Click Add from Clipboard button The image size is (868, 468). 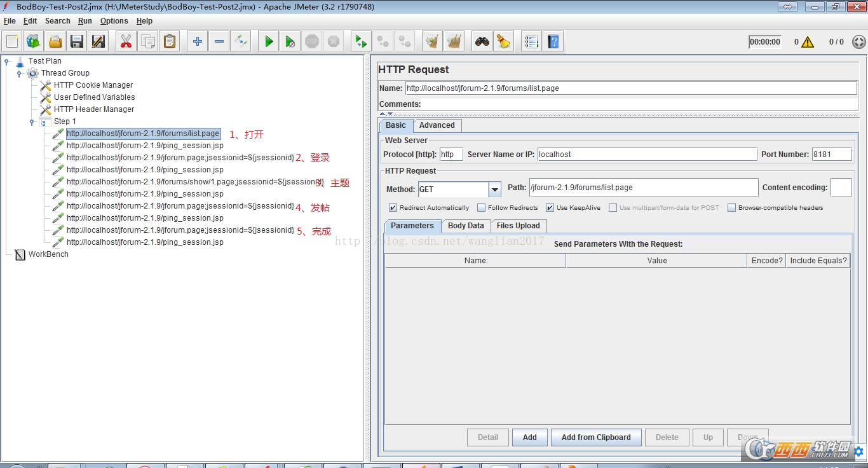[596, 437]
